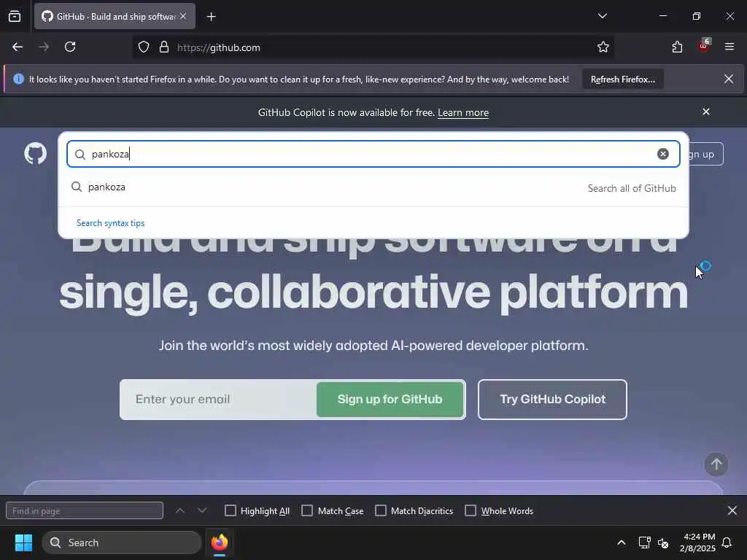Screen dimensions: 747x560
Task: Open the Extensions puzzle icon
Action: pyautogui.click(x=677, y=47)
